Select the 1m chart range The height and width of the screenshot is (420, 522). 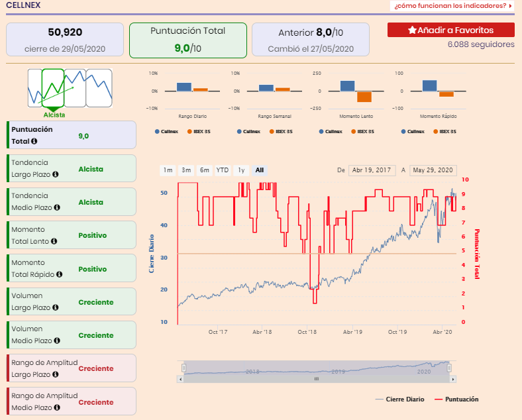[x=168, y=170]
